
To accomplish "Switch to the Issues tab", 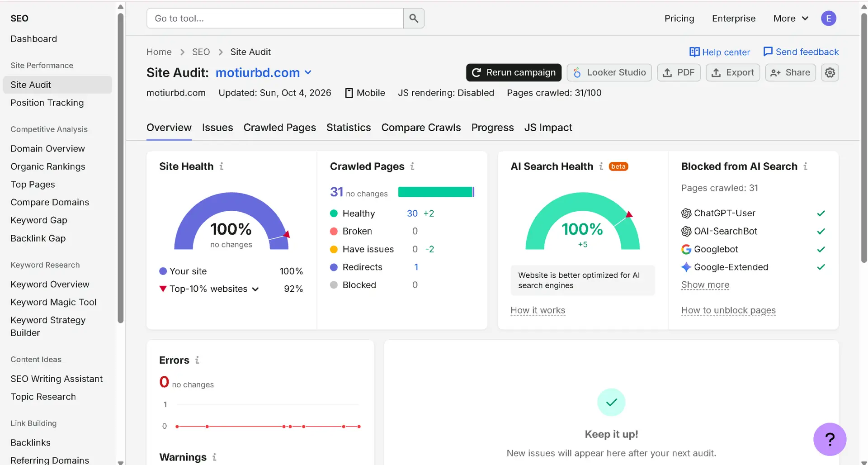I will pos(217,128).
